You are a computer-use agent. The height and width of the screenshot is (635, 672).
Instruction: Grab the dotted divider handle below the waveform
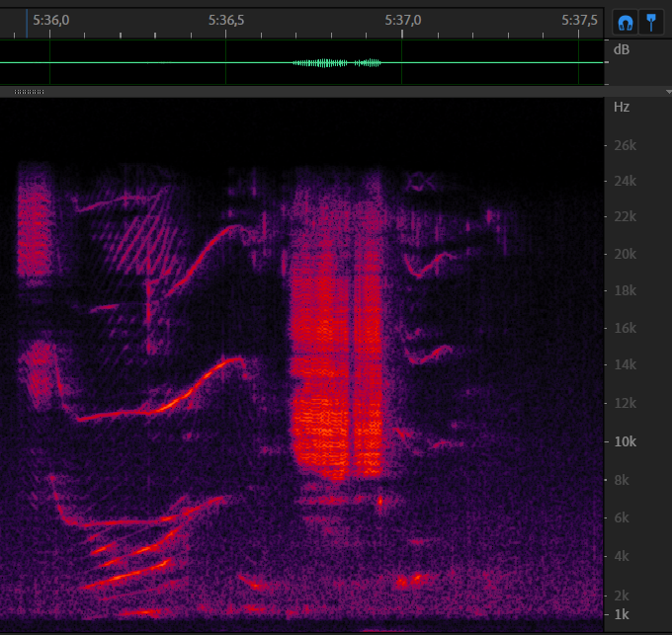(x=29, y=92)
